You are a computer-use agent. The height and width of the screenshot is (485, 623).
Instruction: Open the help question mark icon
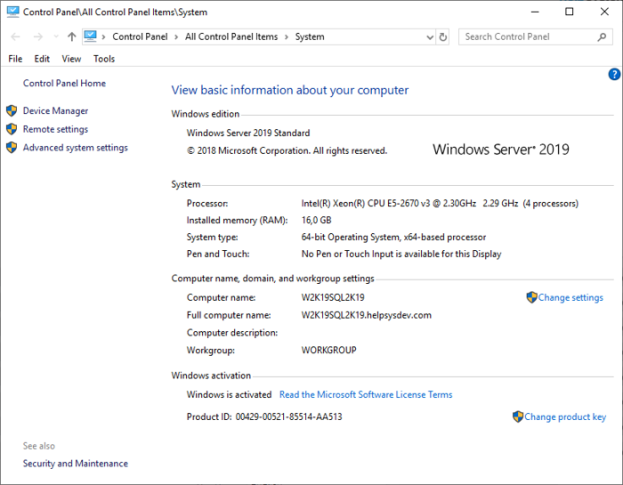click(x=614, y=74)
